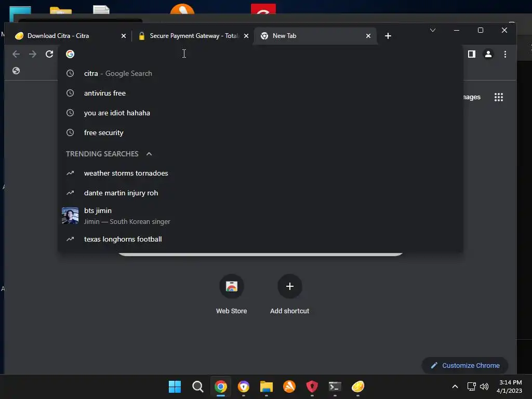The image size is (532, 399).
Task: Click the network tray icon
Action: (x=471, y=387)
